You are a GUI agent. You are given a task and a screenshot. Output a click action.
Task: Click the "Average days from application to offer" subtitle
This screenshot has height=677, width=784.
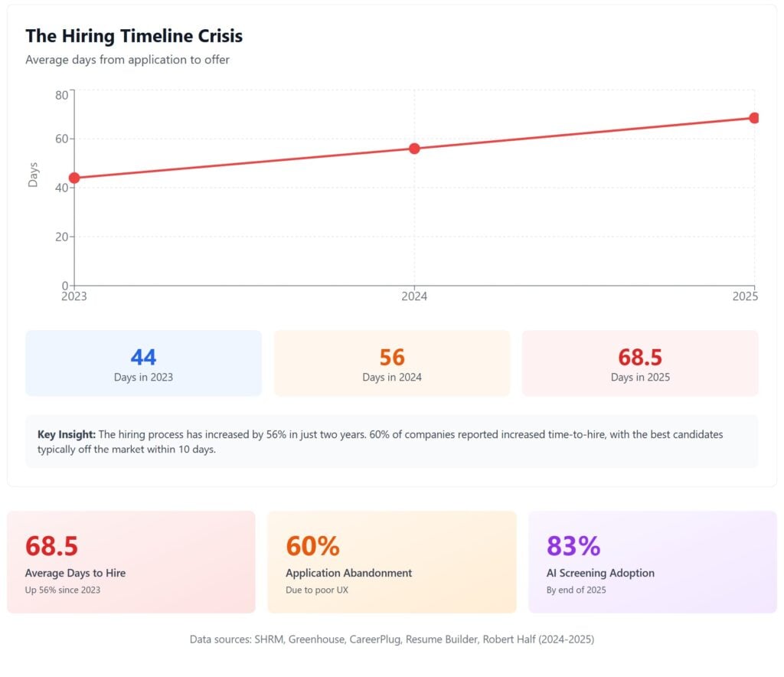click(x=127, y=60)
